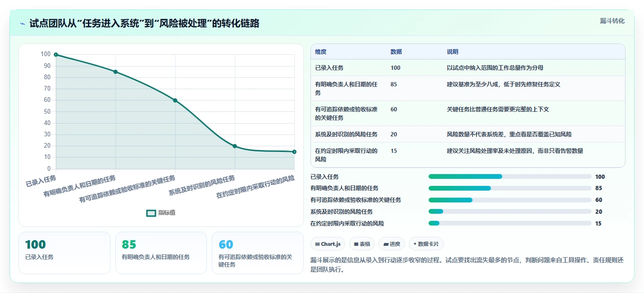Select the table cell 风险数量不代表系统差，重点看是否覆盖已知风险
The width and height of the screenshot is (644, 293).
tap(509, 134)
